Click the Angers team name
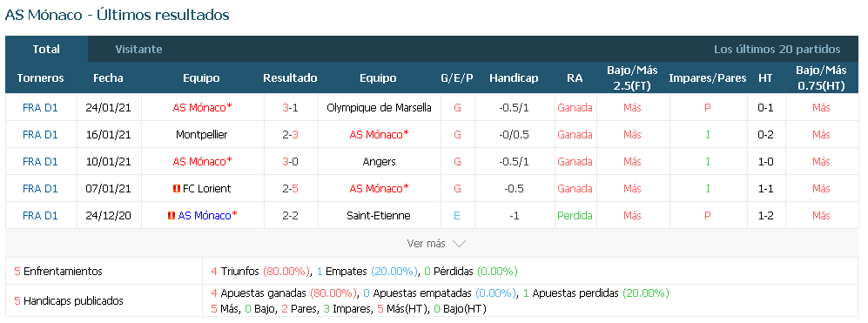The image size is (868, 323). coord(380,162)
